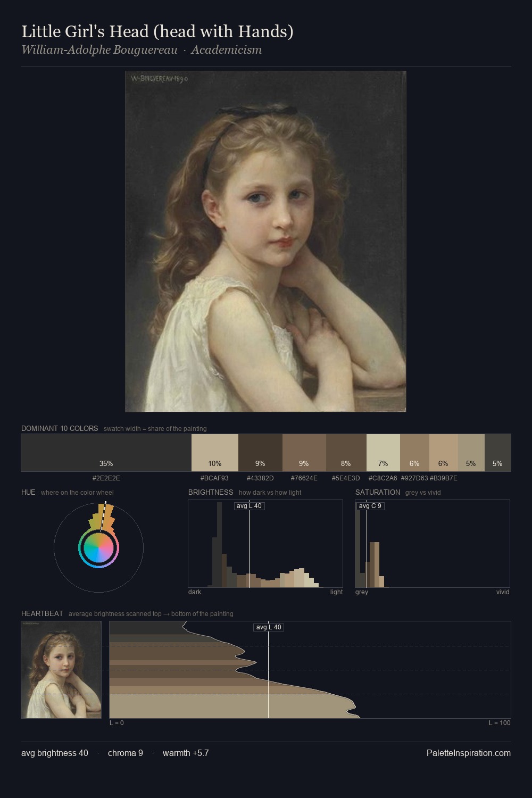Click 'avg L 40' label in brightness histogram
The height and width of the screenshot is (798, 532).
(250, 506)
